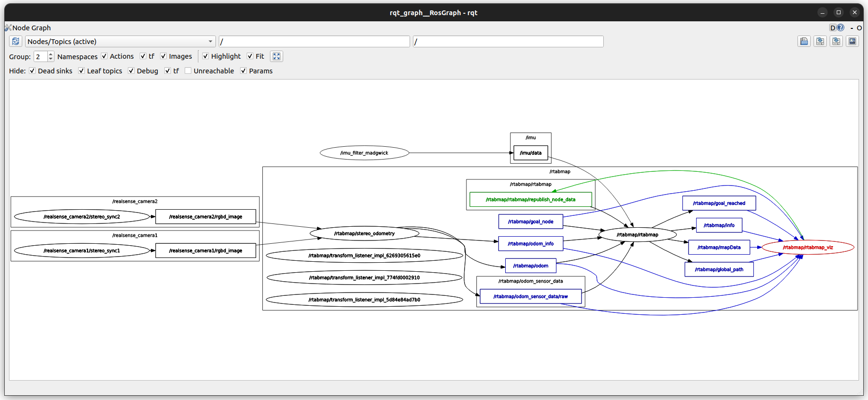The image size is (868, 400).
Task: Click the D dock toggle icon
Action: coord(832,28)
